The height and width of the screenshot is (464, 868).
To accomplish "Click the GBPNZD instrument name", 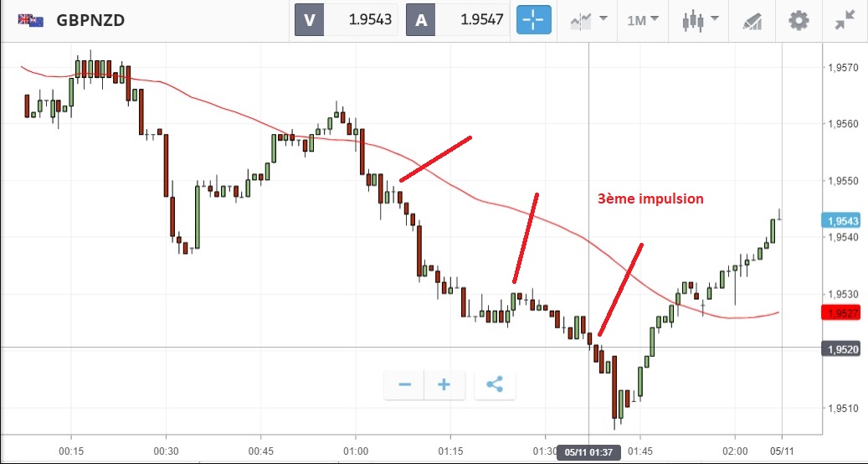I will click(x=90, y=20).
